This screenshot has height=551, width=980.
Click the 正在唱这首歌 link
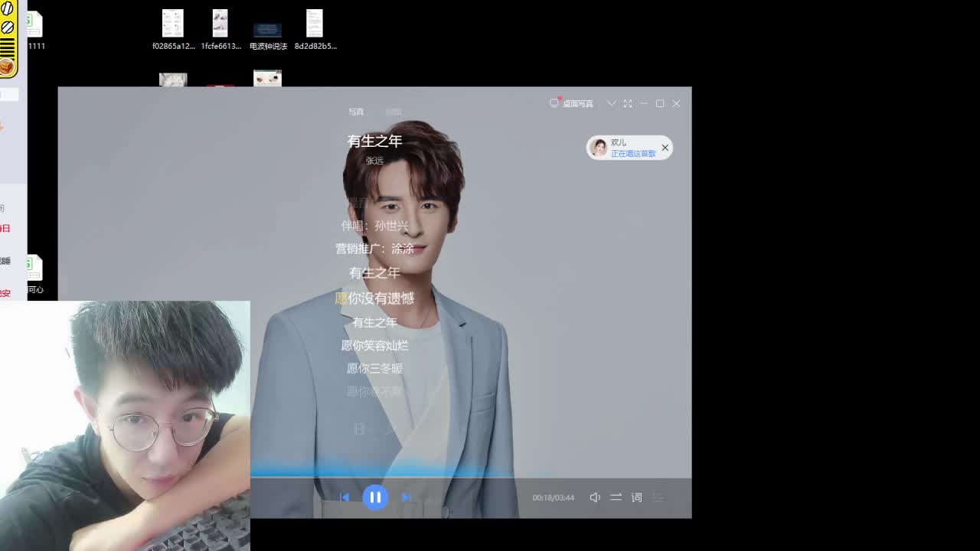point(633,154)
